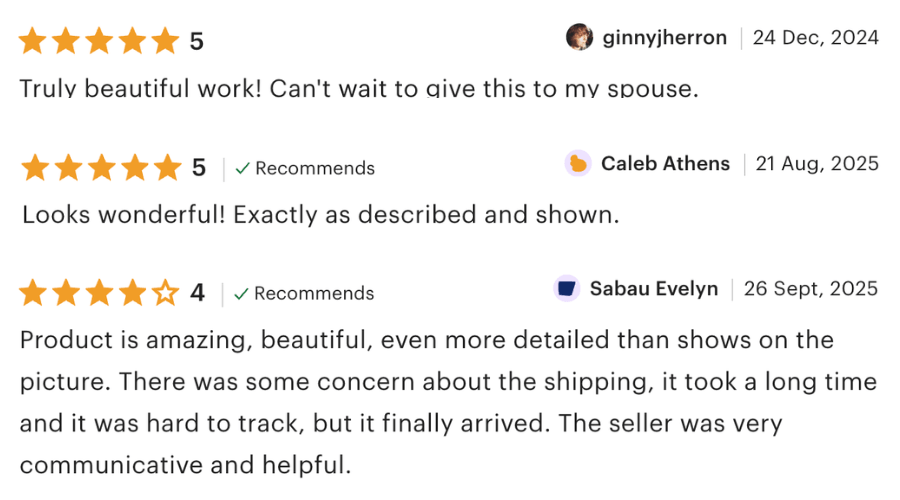Screen dimensions: 900x500
Task: Click the "Truly beautiful work!" review text
Action: [x=357, y=88]
